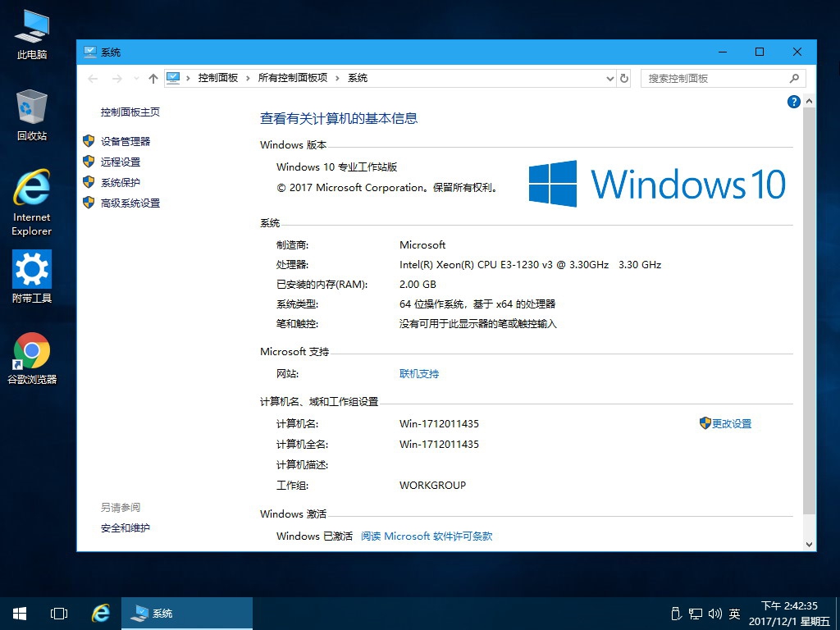Click shield icon next to 更改设置
This screenshot has height=630, width=840.
pyautogui.click(x=705, y=423)
